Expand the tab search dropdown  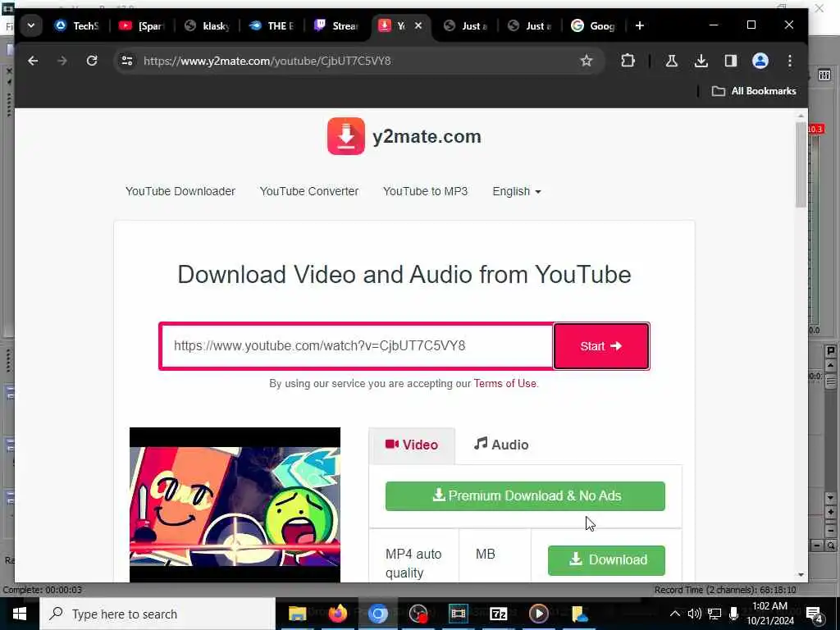click(x=31, y=25)
